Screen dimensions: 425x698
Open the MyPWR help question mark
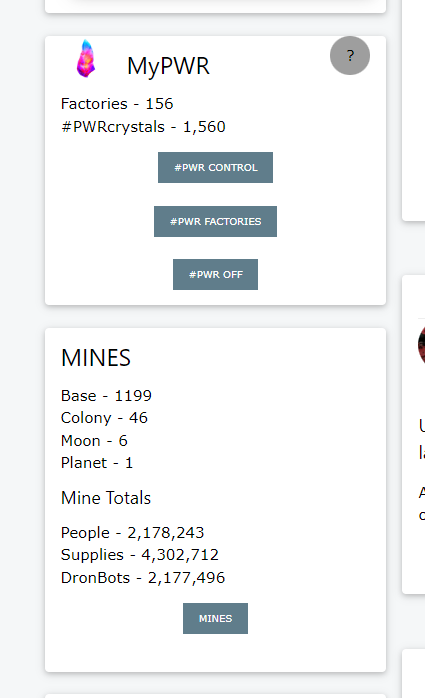(x=350, y=56)
